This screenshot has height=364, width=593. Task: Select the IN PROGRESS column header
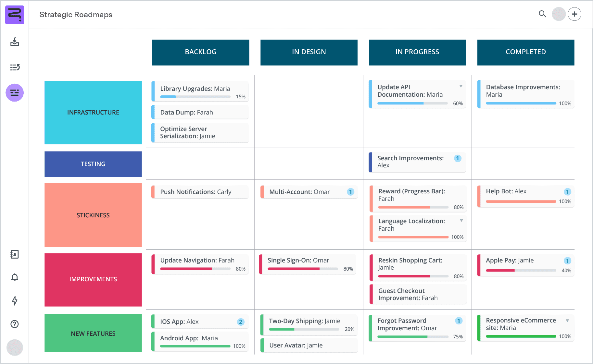pos(417,52)
